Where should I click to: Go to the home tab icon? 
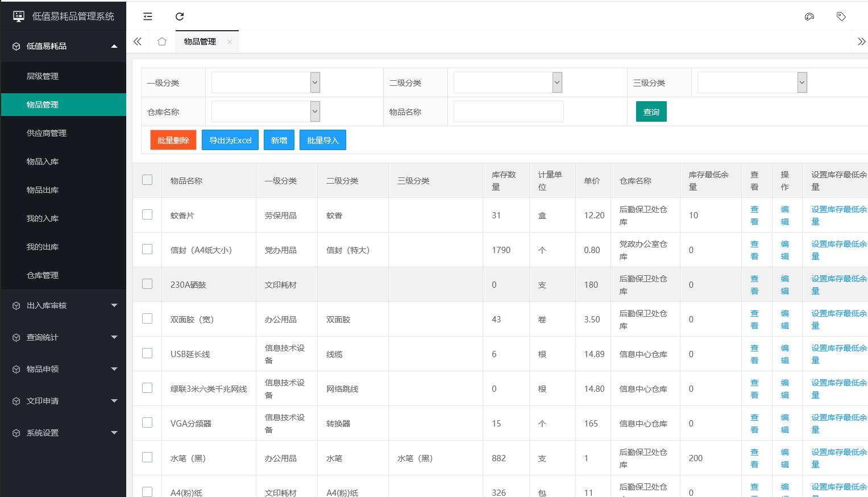pyautogui.click(x=162, y=42)
